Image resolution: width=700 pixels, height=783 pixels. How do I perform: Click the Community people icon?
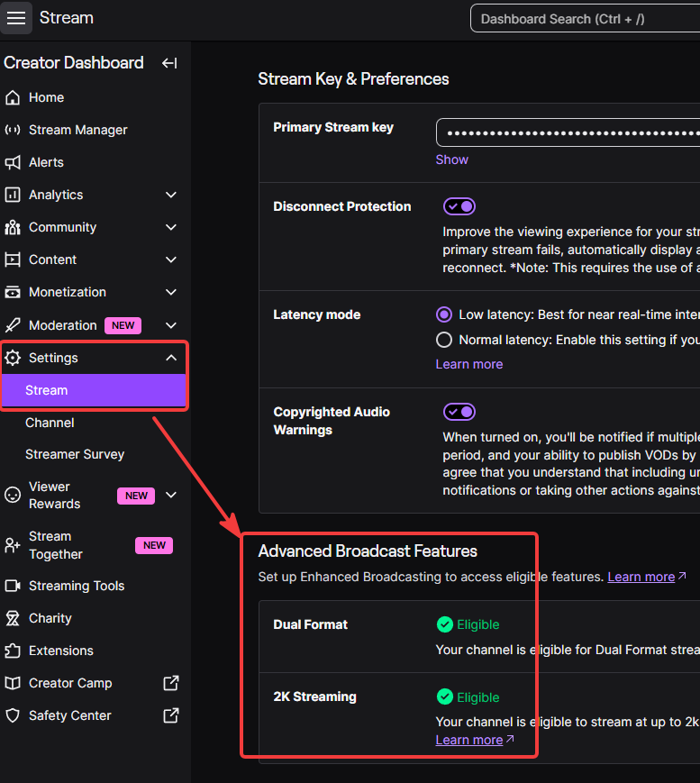[x=13, y=227]
